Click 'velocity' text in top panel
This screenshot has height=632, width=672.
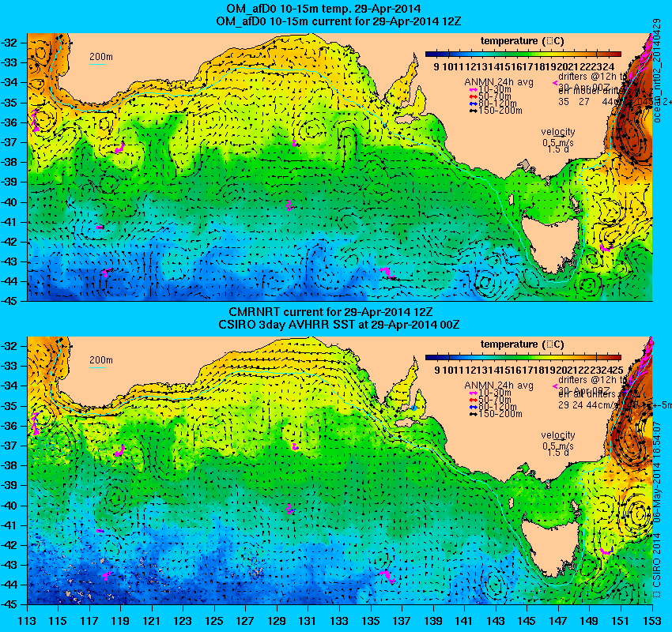558,131
